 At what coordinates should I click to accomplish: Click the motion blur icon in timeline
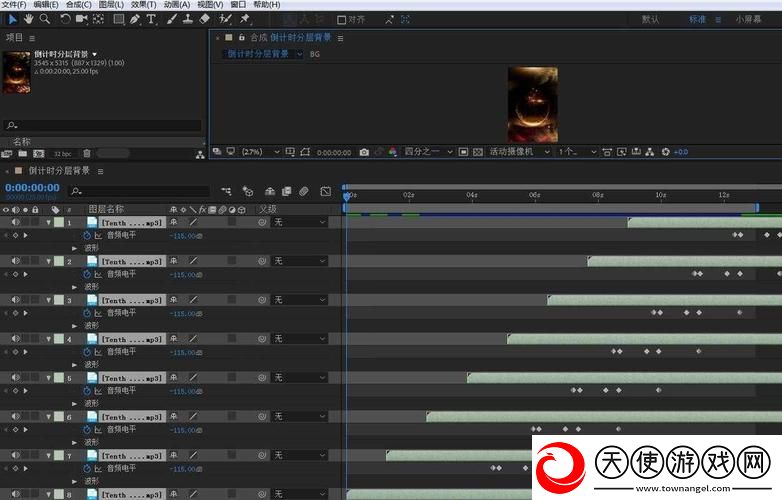[x=304, y=191]
